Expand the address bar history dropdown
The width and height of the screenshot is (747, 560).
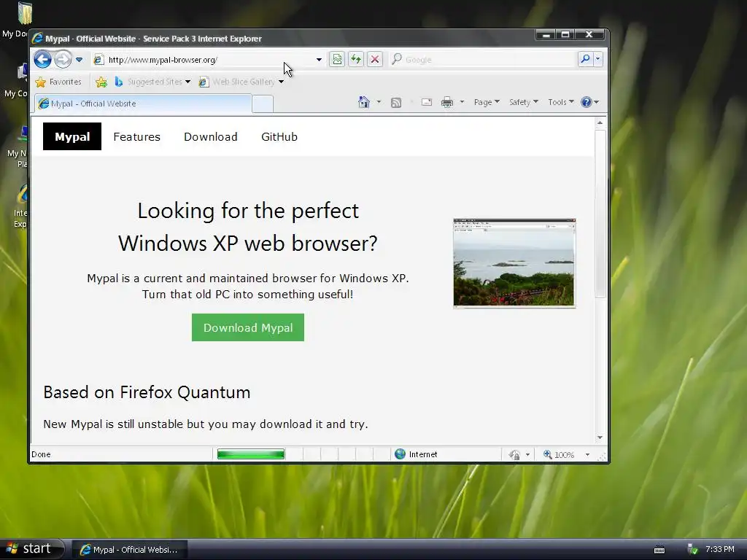click(319, 60)
